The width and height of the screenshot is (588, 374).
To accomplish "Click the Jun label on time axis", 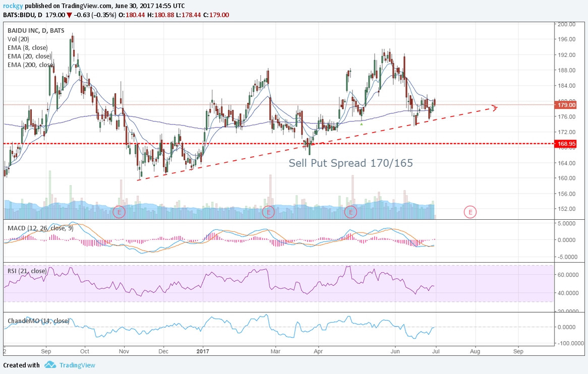I will coord(395,351).
